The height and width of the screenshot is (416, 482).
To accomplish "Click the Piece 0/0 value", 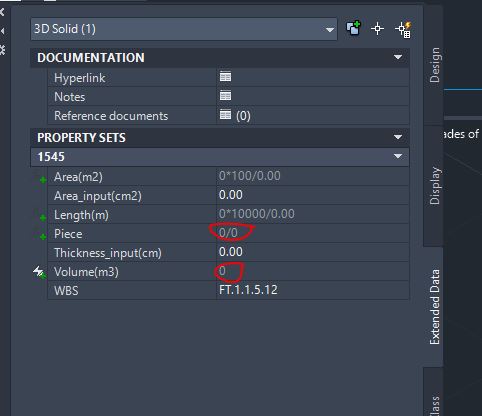I will [228, 233].
